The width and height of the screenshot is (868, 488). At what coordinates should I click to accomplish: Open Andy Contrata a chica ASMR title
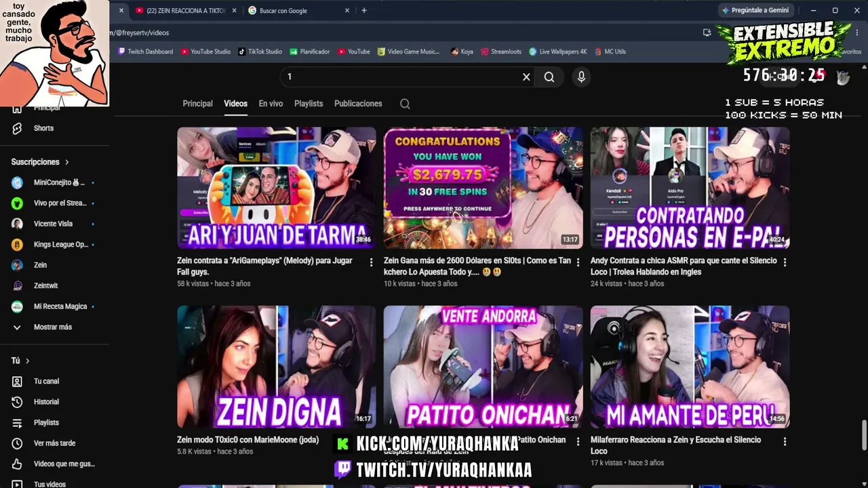pos(684,266)
